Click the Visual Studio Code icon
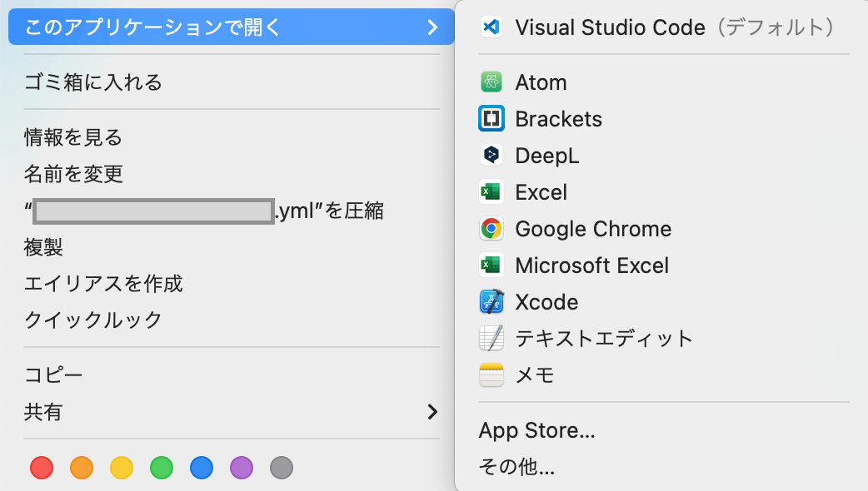 pos(491,27)
